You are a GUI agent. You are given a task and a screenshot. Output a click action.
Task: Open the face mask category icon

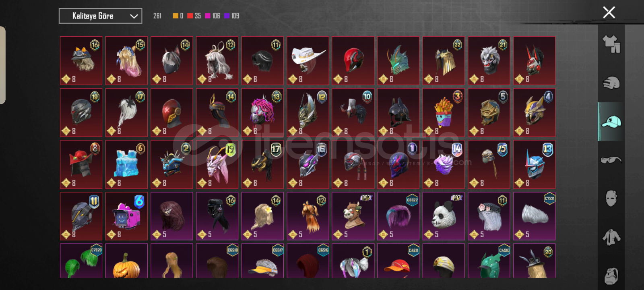[x=611, y=198]
